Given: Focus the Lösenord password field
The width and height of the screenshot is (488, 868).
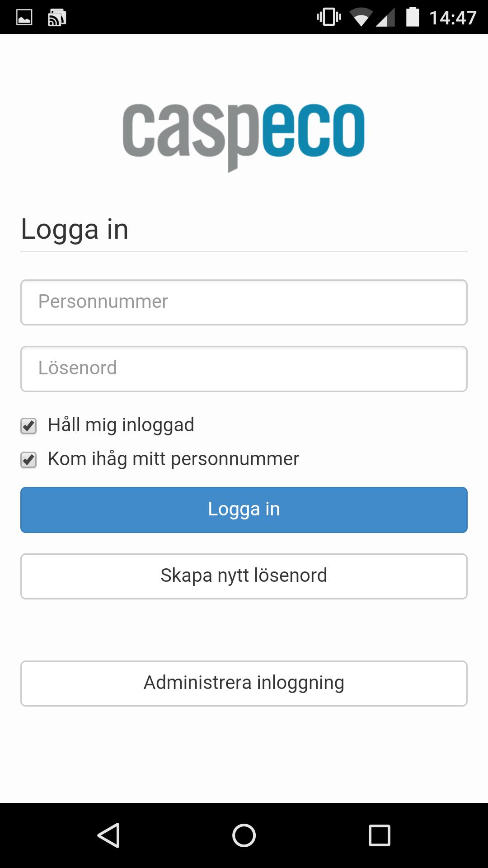Looking at the screenshot, I should point(244,369).
